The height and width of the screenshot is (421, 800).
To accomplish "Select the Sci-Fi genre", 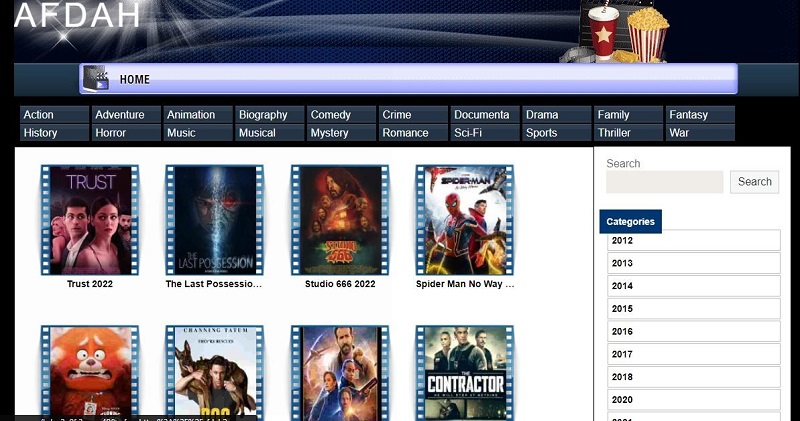I will [x=485, y=133].
